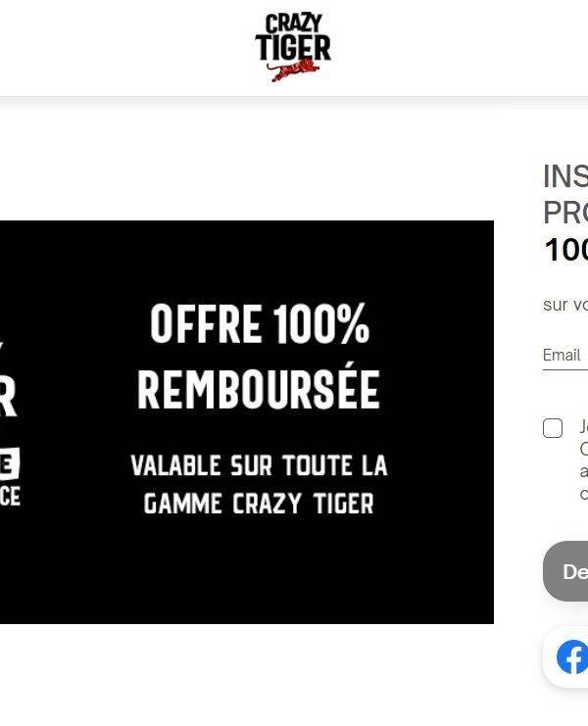This screenshot has height=726, width=588.
Task: Click the cropped "CE" text at the banner's left
Action: 10,497
